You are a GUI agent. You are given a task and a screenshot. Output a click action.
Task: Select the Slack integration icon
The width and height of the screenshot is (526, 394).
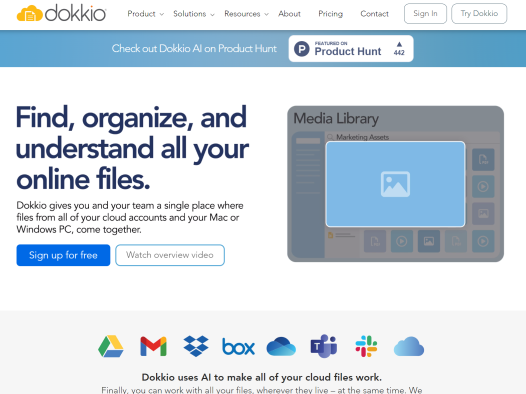pyautogui.click(x=366, y=346)
